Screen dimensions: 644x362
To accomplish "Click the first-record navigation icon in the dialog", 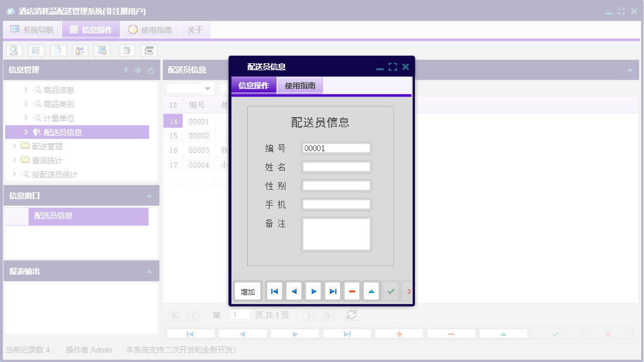I will coord(274,291).
